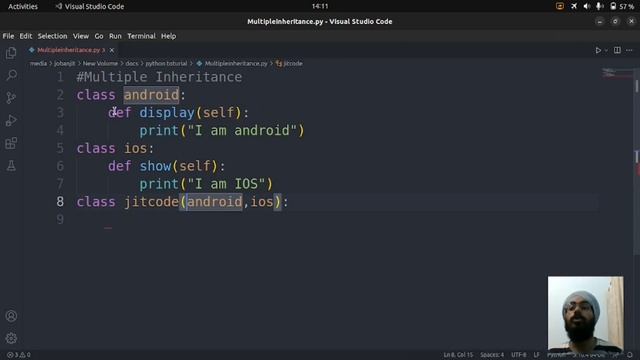Open the Explorer view in the activity bar
640x360 pixels.
point(11,53)
